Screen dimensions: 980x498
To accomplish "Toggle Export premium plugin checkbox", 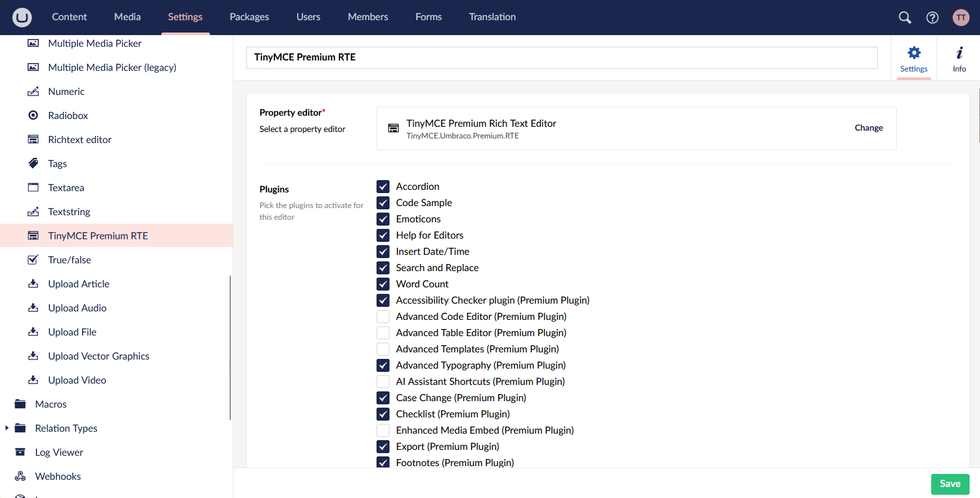I will coord(383,447).
